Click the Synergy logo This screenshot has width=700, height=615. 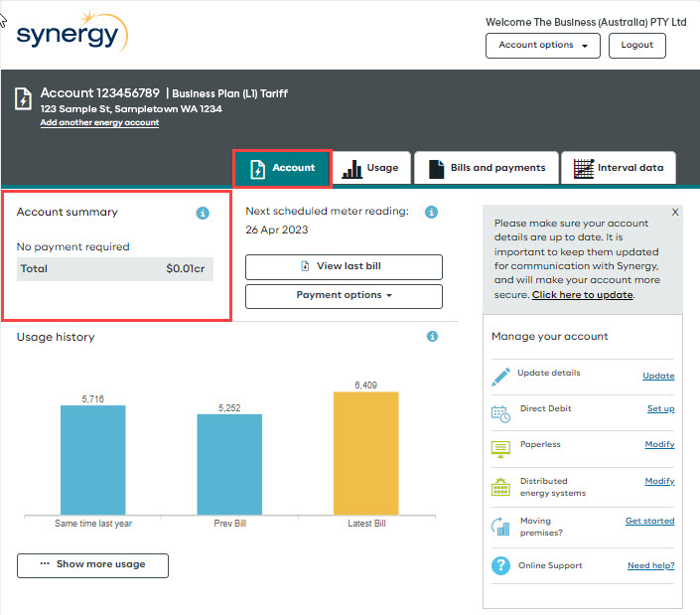72,32
